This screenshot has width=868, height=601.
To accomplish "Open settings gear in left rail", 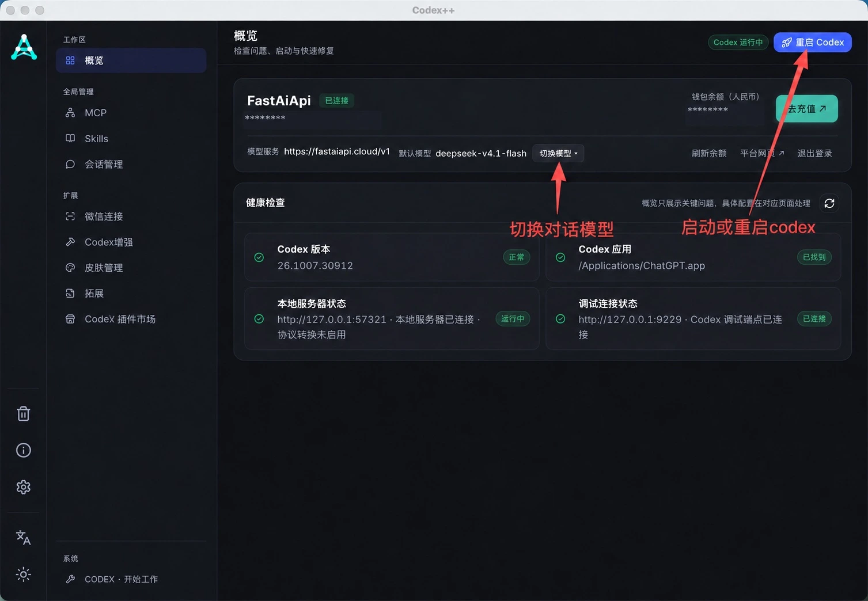I will click(x=23, y=487).
